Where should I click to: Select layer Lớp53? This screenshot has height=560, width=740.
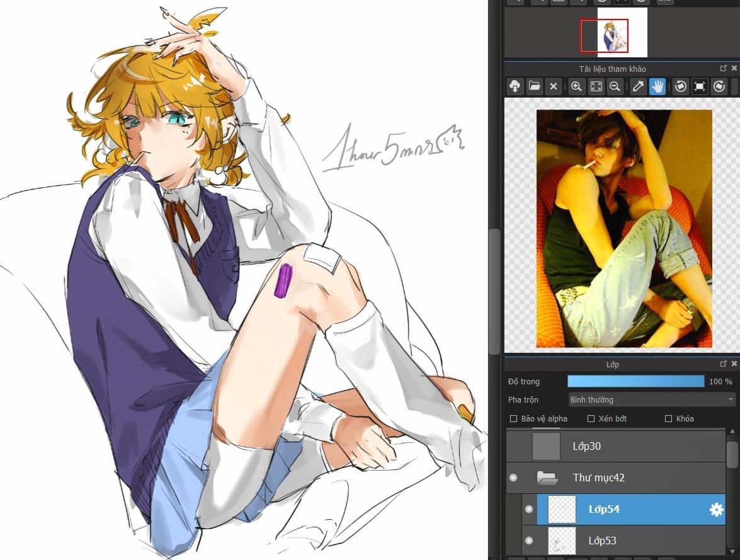pos(623,540)
